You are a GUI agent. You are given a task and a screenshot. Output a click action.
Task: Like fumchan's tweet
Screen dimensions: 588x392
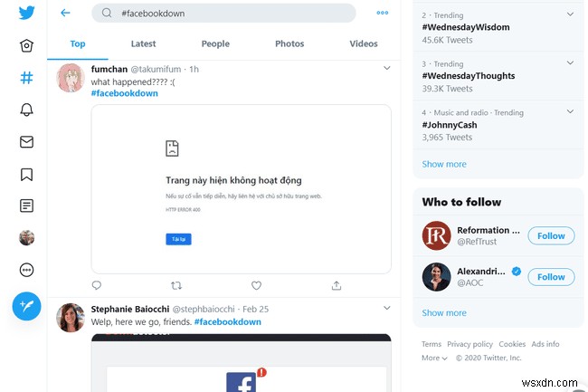256,285
